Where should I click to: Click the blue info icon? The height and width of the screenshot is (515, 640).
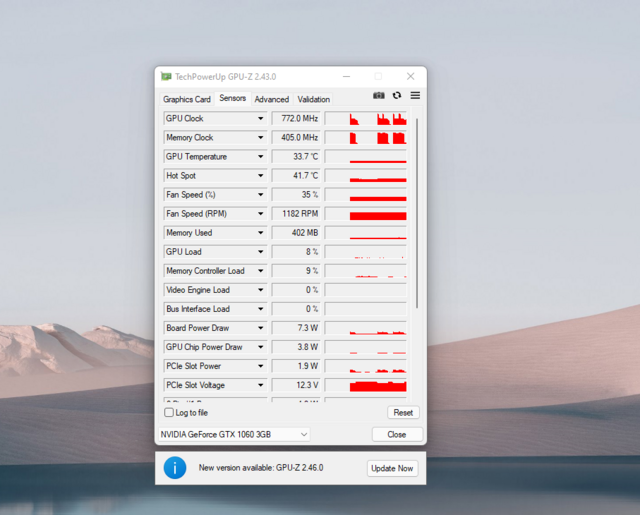point(175,467)
